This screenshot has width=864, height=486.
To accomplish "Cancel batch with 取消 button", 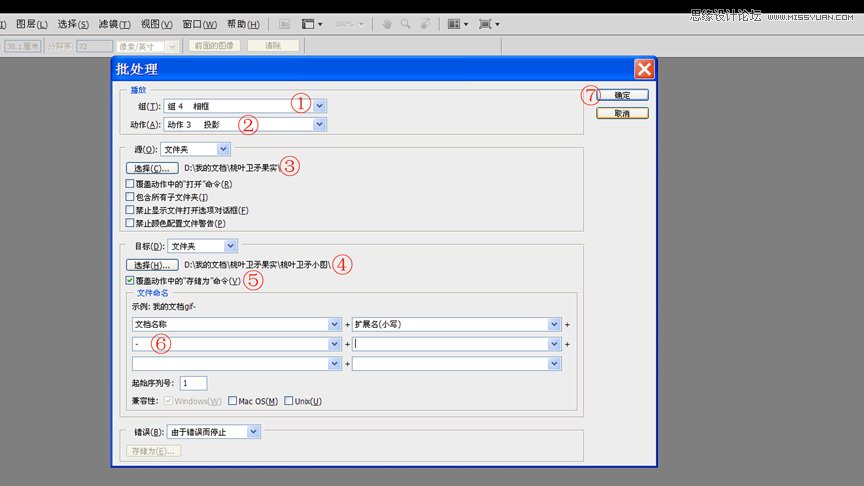I will 622,113.
